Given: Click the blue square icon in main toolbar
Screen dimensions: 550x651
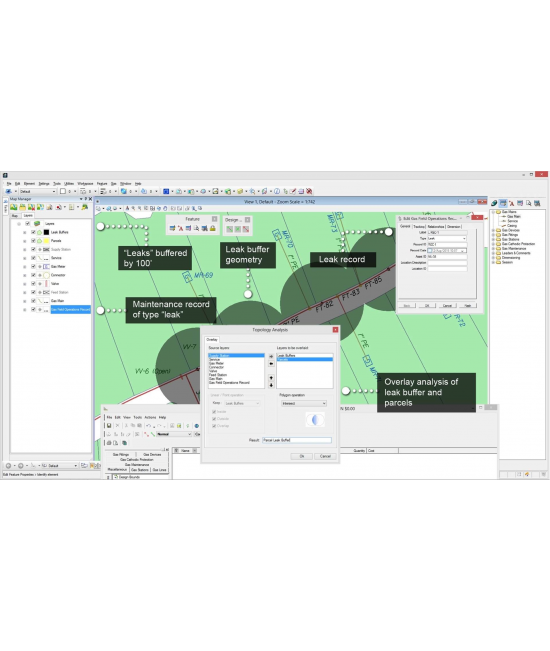Looking at the screenshot, I should click(x=166, y=191).
